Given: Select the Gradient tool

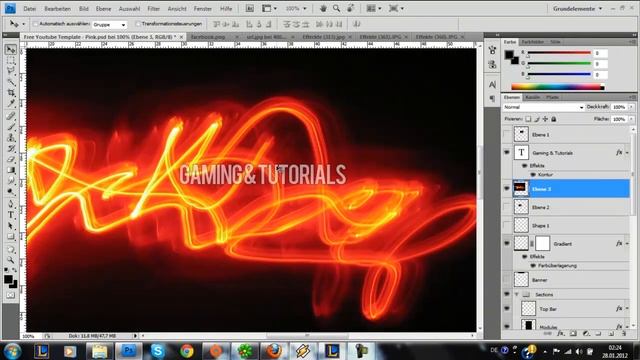Looking at the screenshot, I should (x=11, y=170).
